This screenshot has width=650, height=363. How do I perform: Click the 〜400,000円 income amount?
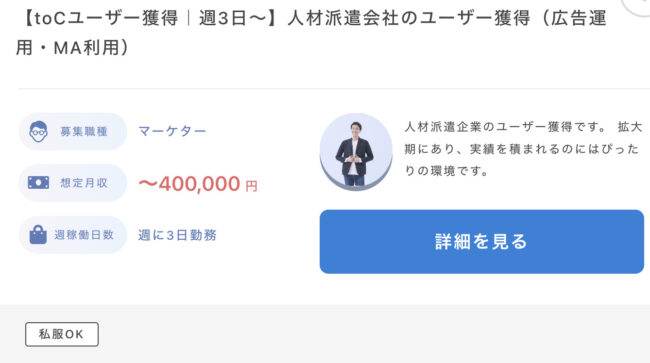(198, 184)
